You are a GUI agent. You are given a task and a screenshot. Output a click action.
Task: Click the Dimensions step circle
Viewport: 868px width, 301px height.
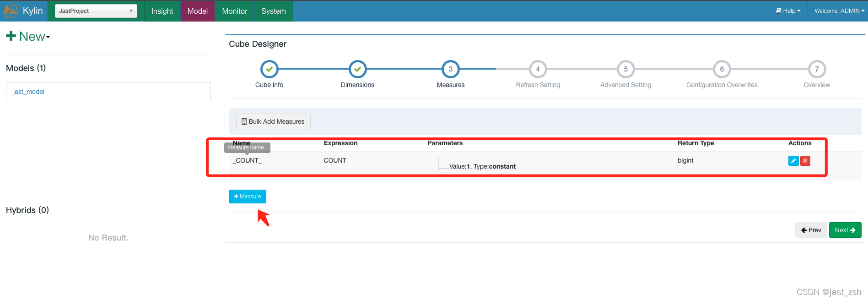(x=358, y=69)
